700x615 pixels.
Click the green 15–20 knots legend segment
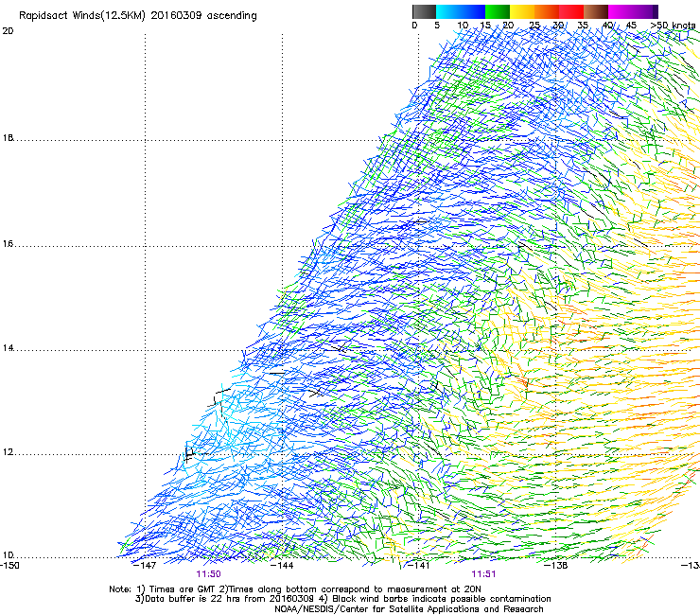tap(498, 11)
